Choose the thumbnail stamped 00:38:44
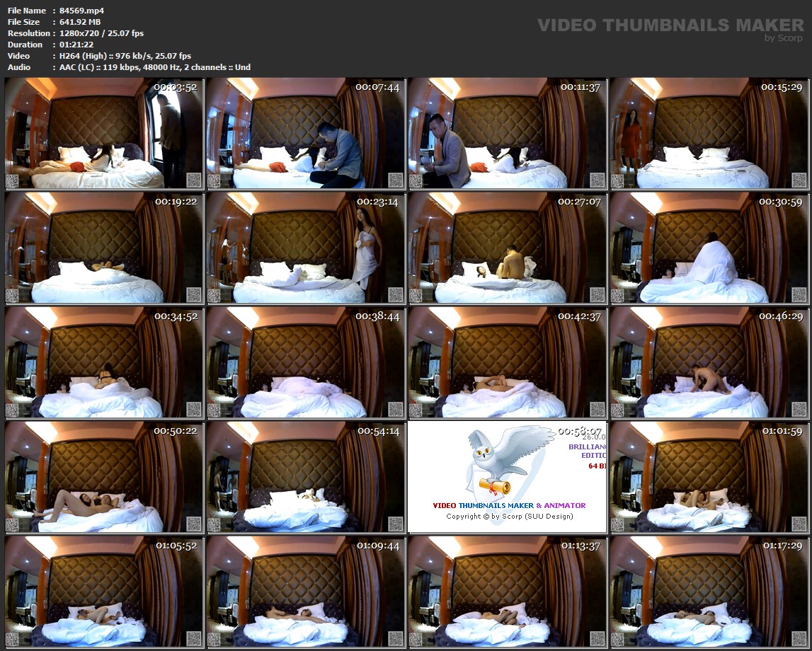The image size is (812, 651). pos(306,362)
